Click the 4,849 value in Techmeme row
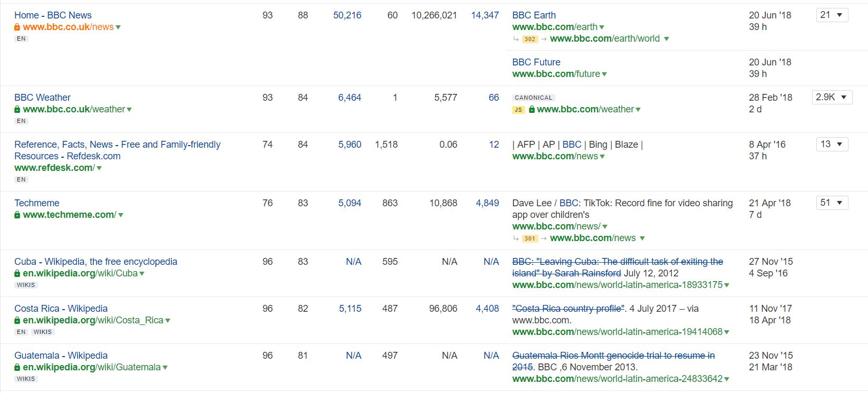The image size is (868, 393). tap(487, 203)
